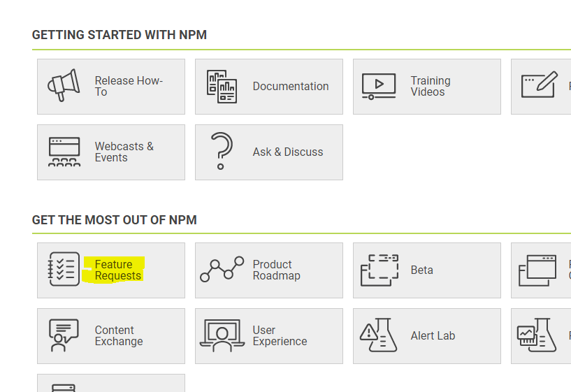Select the Beta dashed-box icon
This screenshot has width=571, height=392.
[x=379, y=270]
